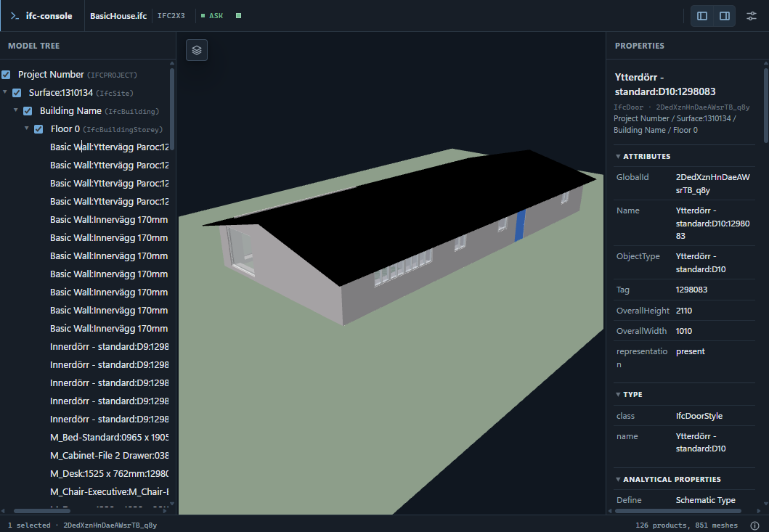
Task: Click the BasicHouse.ifc file name
Action: [x=118, y=16]
